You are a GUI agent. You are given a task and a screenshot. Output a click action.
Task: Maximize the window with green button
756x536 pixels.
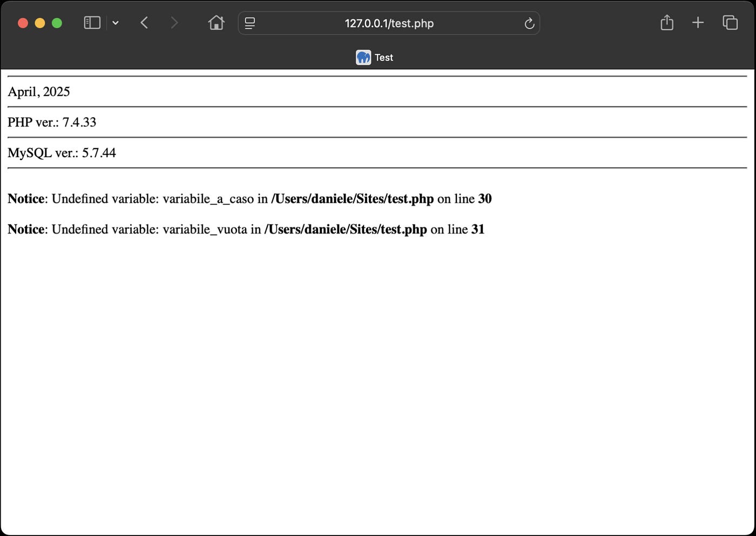point(57,23)
